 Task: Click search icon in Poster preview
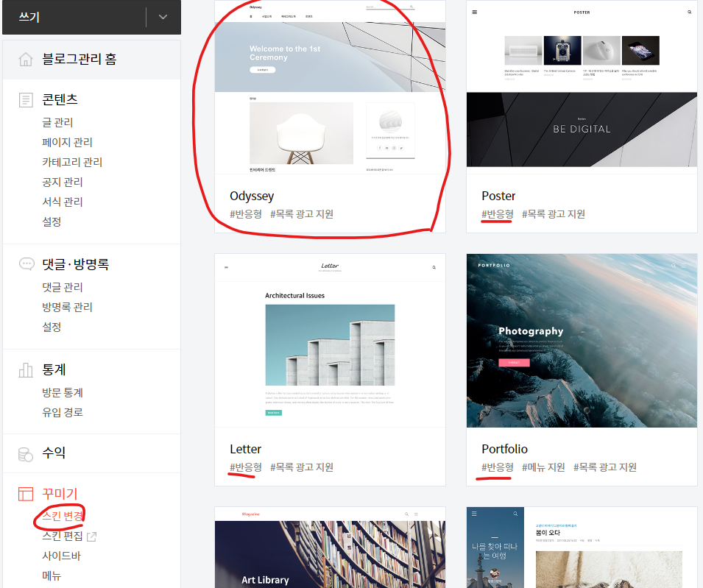click(x=690, y=12)
